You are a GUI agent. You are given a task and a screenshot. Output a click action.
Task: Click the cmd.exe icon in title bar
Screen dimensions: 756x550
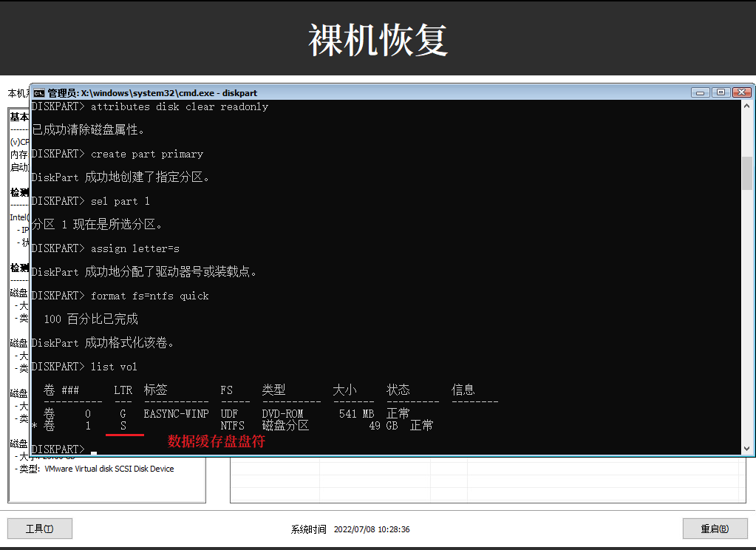39,93
